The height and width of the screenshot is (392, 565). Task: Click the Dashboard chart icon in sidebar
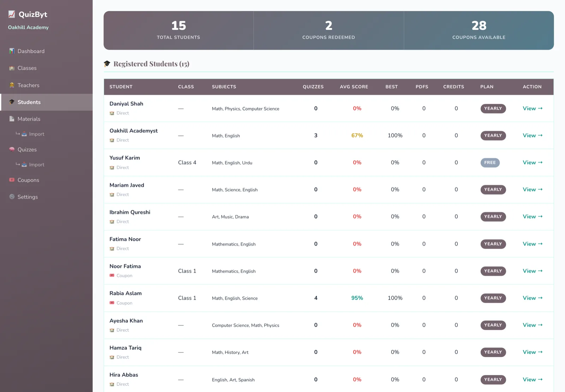[x=12, y=51]
